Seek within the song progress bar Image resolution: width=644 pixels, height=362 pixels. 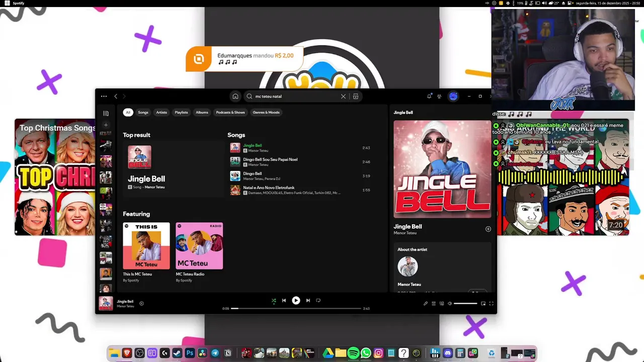coord(296,308)
